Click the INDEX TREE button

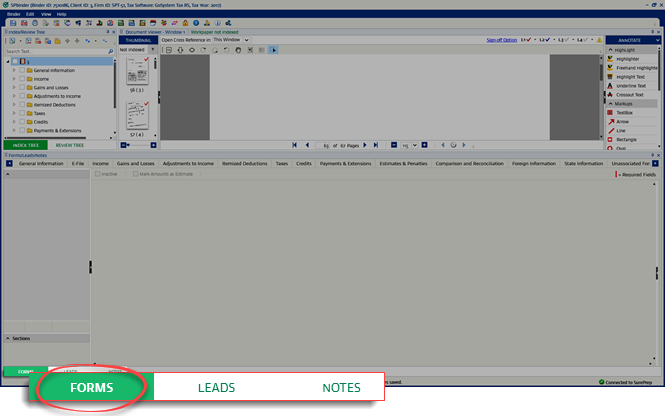(25, 145)
